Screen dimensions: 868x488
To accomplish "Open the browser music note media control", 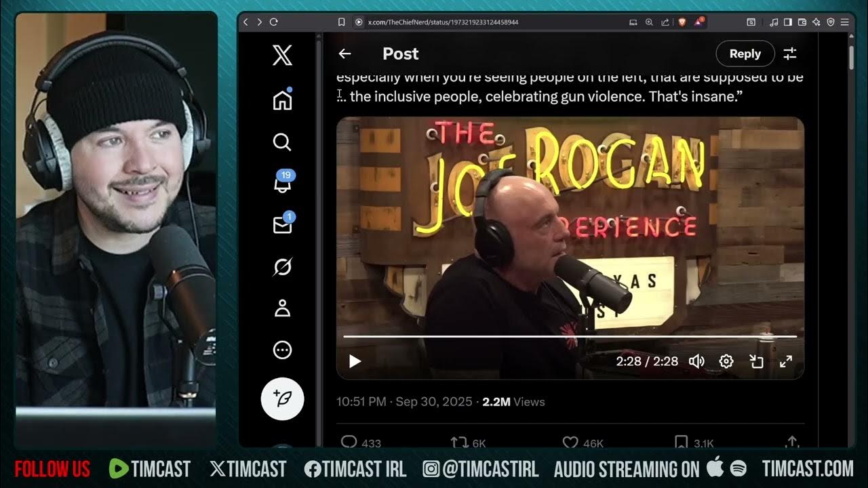I will pos(774,22).
